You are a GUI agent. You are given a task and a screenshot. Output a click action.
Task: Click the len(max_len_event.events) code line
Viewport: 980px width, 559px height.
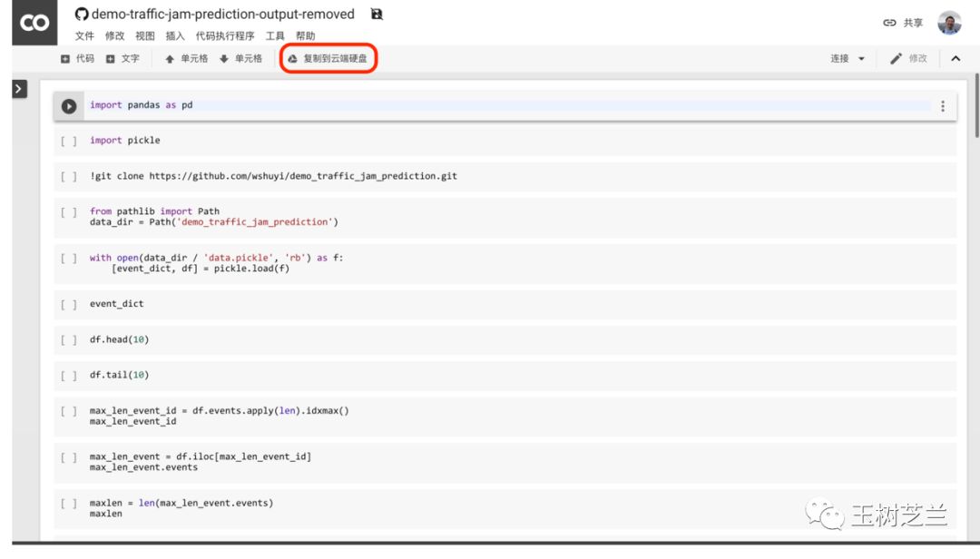point(181,503)
